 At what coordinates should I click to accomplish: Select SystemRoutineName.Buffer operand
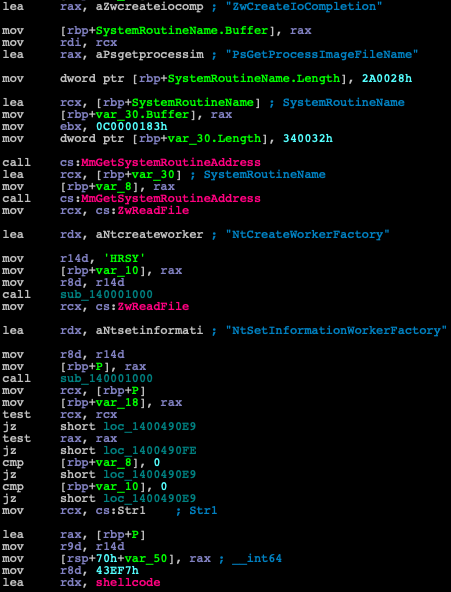pyautogui.click(x=182, y=31)
